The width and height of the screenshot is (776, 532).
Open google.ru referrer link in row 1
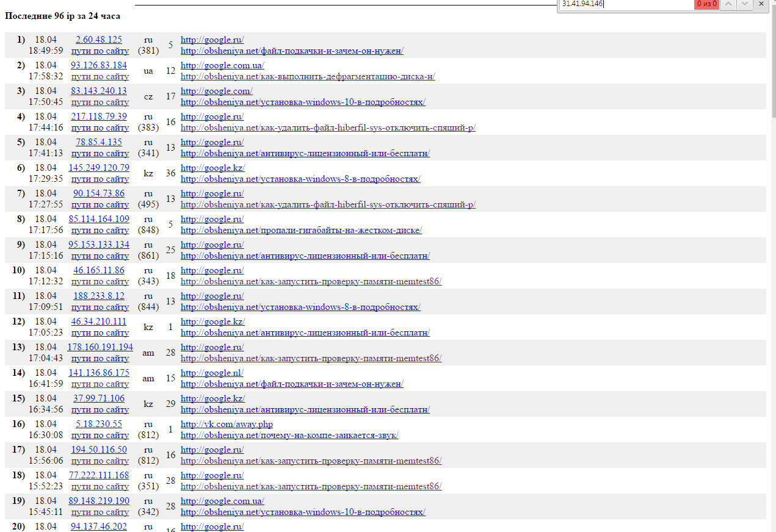tap(212, 40)
